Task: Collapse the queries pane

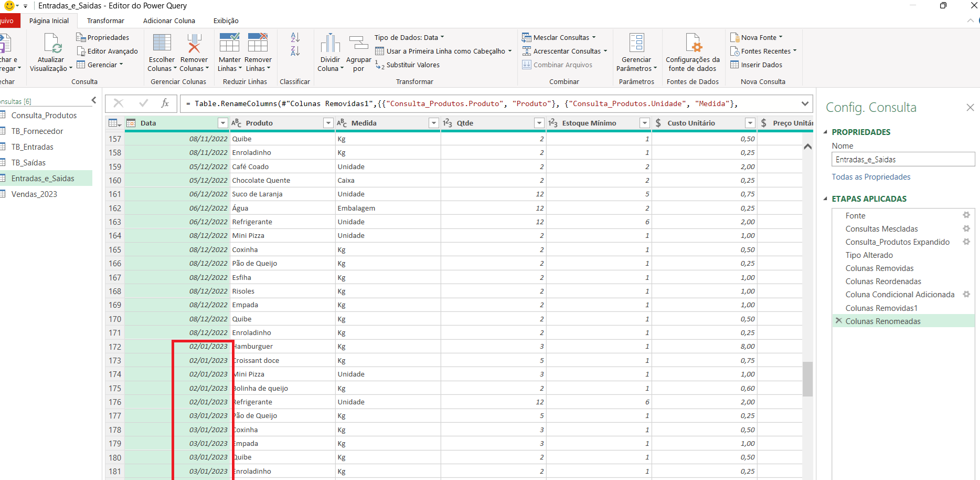Action: click(94, 100)
